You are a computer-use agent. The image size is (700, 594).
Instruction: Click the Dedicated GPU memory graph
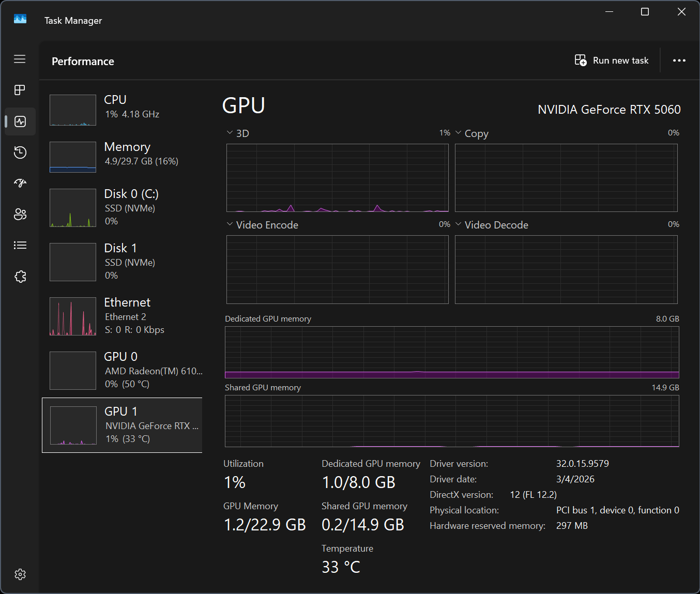click(452, 352)
